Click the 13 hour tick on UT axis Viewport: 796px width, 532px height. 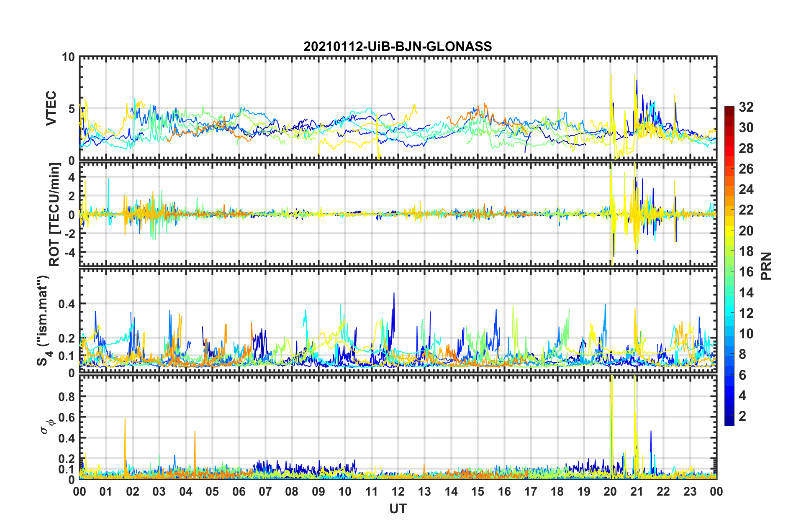pyautogui.click(x=424, y=491)
